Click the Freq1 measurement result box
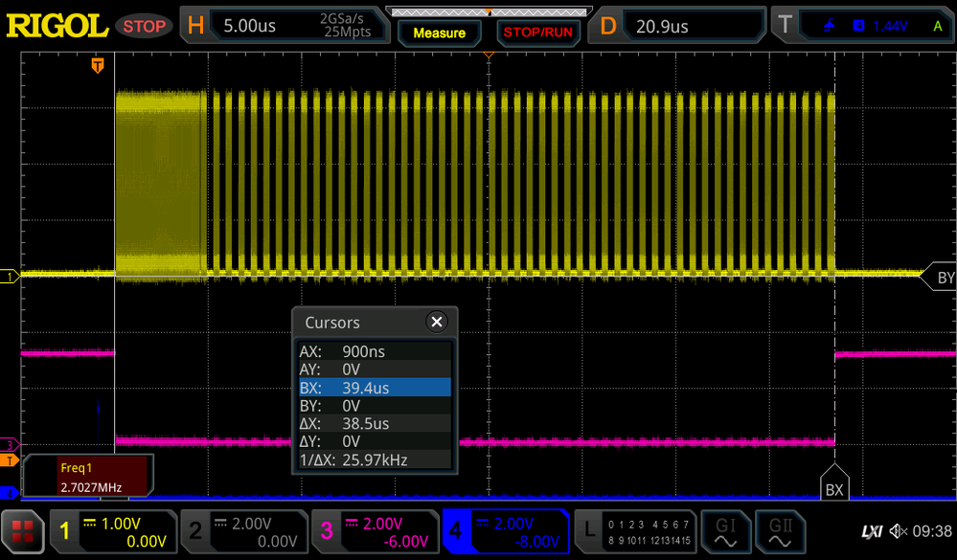This screenshot has height=560, width=957. (86, 476)
